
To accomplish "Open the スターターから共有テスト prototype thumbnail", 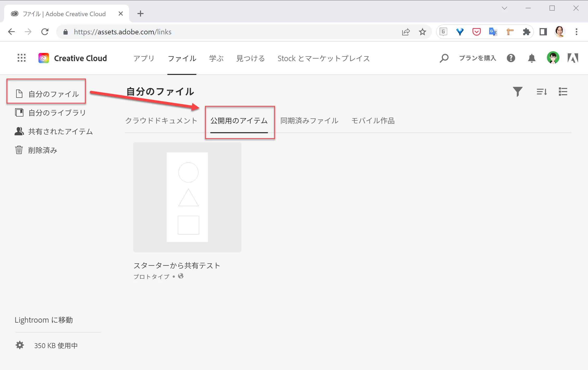I will tap(187, 197).
